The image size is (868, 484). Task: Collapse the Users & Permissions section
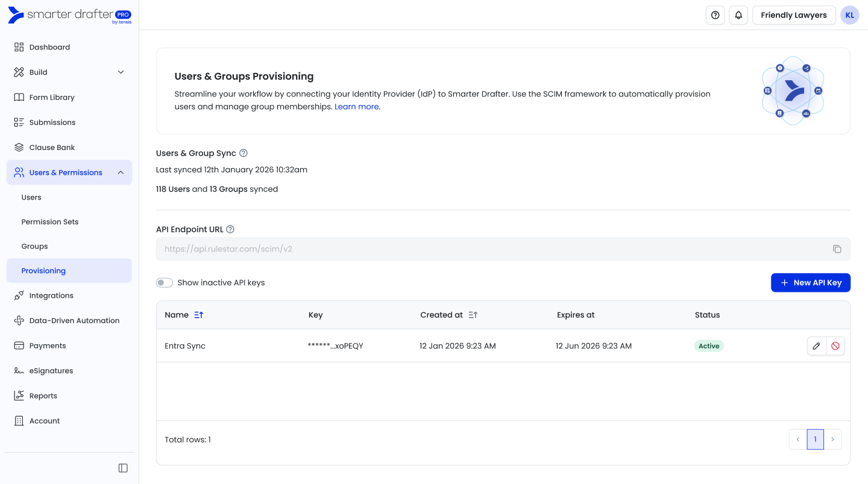point(121,172)
